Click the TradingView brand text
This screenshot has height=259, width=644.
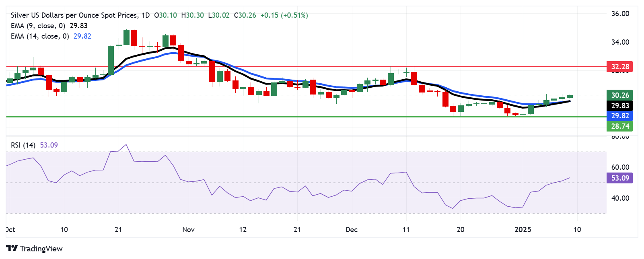pyautogui.click(x=41, y=249)
